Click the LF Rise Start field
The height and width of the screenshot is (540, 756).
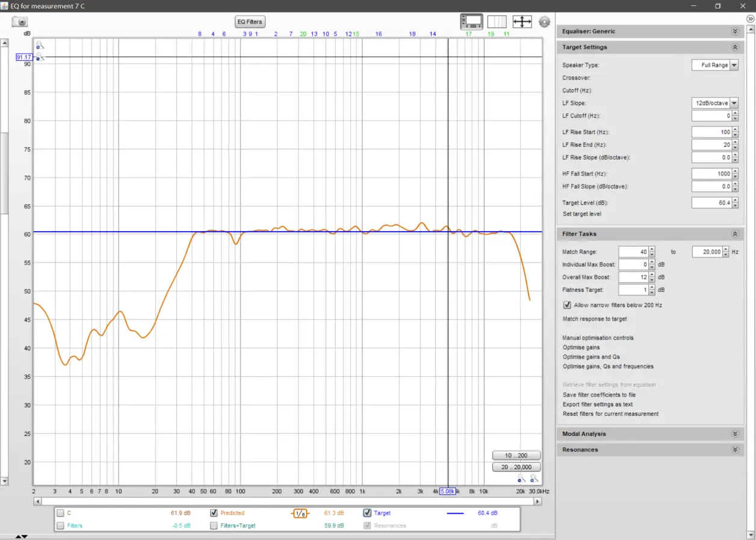[x=711, y=132]
